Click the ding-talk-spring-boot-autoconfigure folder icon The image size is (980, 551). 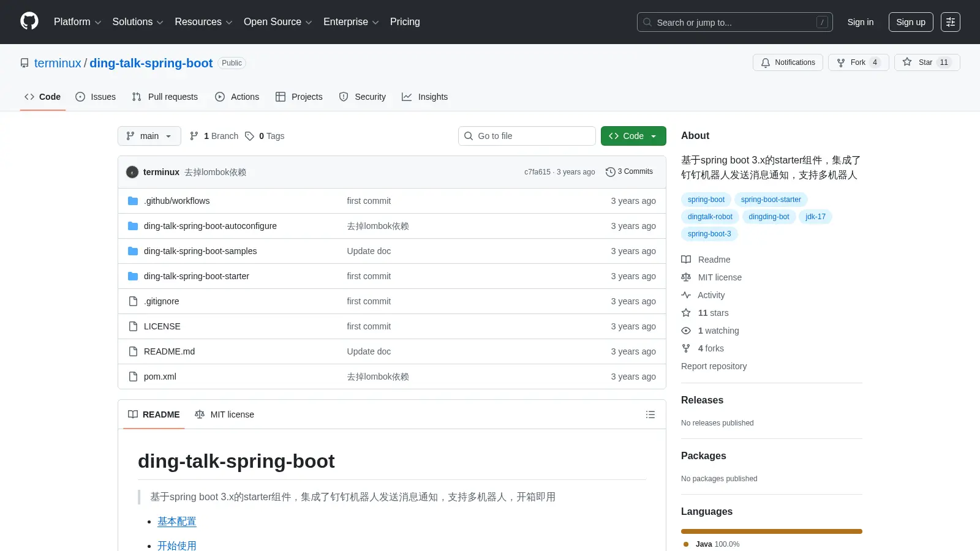tap(133, 226)
